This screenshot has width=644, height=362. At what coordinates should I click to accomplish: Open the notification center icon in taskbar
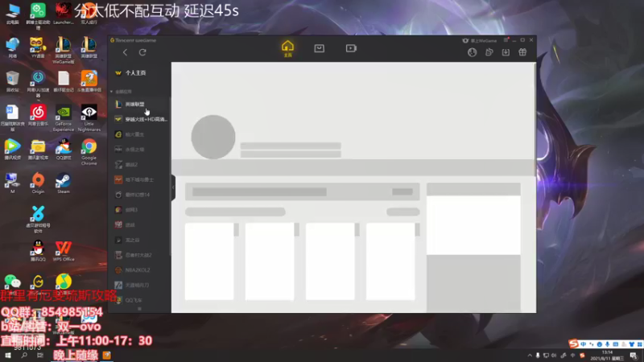pyautogui.click(x=634, y=356)
